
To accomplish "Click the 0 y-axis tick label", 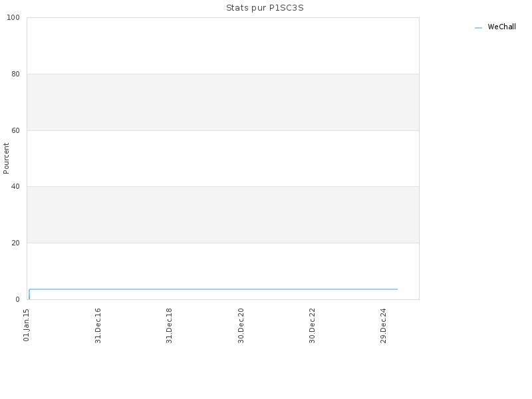I will [x=18, y=300].
